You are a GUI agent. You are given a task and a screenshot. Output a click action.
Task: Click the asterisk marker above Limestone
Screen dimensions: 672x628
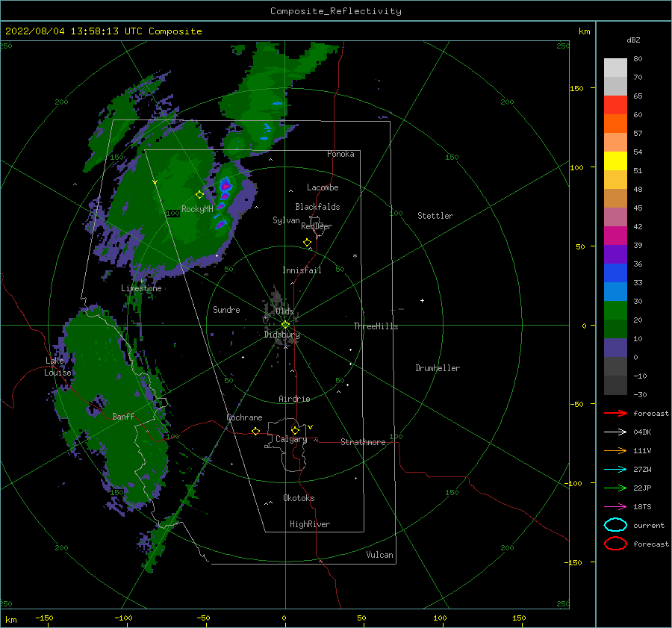141,282
